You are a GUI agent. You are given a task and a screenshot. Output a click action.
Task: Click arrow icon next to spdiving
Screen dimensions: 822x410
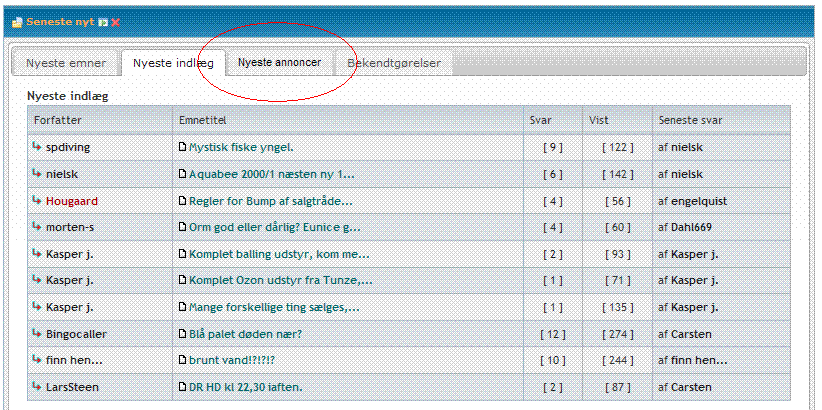36,147
